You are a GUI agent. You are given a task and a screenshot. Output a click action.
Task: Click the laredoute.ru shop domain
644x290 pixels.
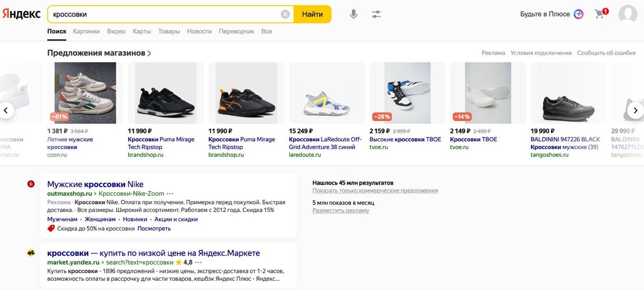tap(305, 155)
